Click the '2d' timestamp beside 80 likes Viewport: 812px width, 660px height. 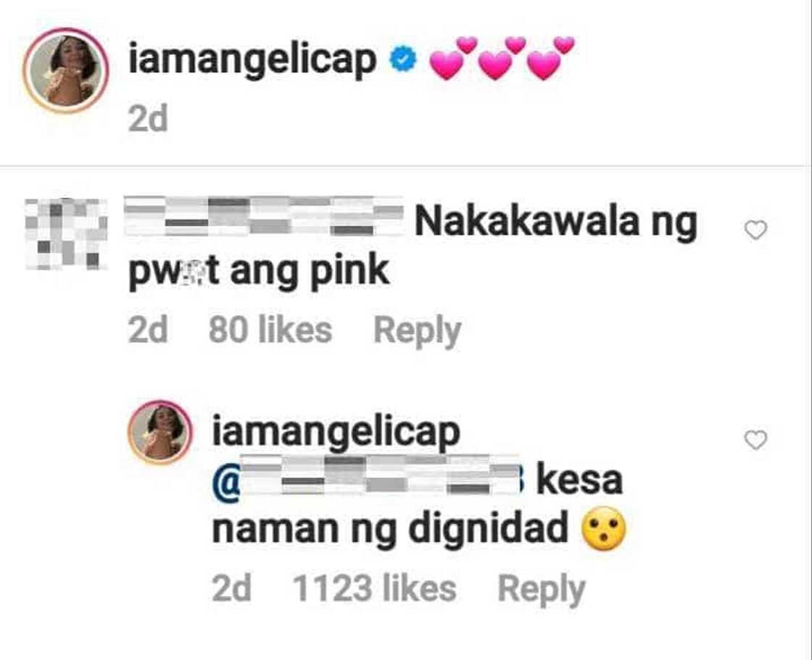coord(148,330)
